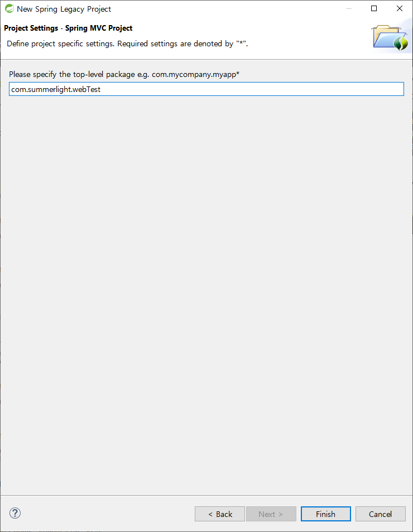
Task: Go back with the Back button
Action: pyautogui.click(x=220, y=514)
